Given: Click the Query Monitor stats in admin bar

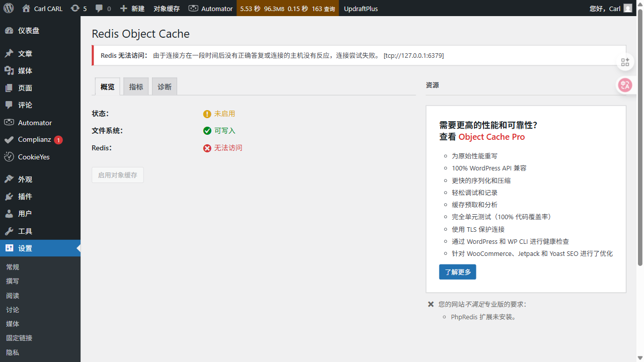Looking at the screenshot, I should click(287, 8).
